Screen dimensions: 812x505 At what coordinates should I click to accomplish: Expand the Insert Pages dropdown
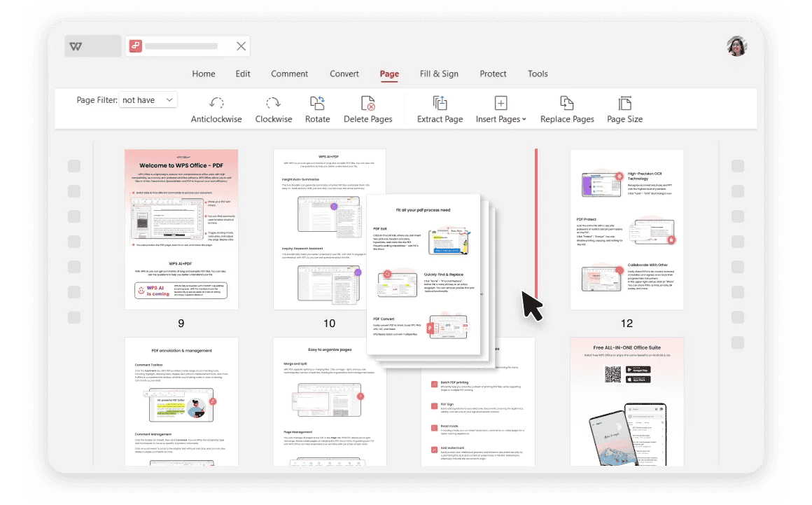(x=500, y=110)
